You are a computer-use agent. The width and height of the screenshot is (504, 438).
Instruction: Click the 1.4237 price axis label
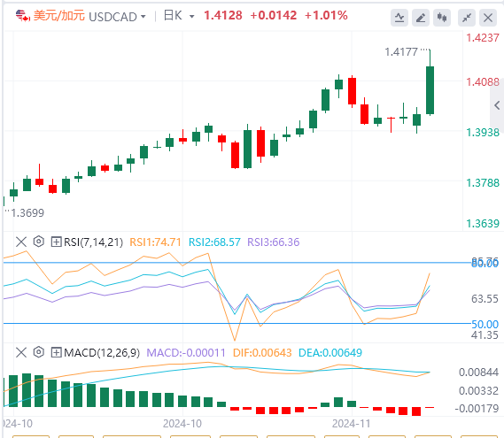[x=483, y=38]
